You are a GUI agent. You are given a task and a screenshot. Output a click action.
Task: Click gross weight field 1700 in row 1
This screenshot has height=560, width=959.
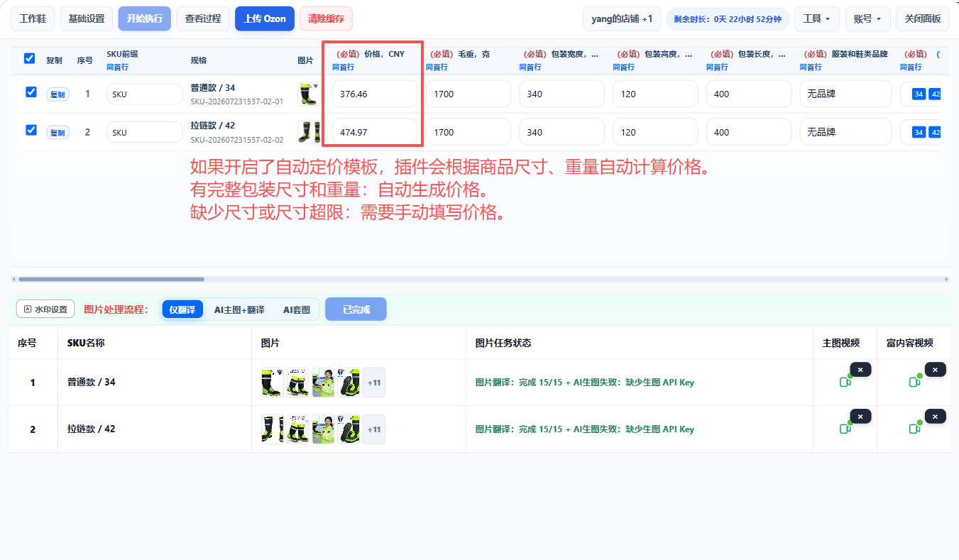[468, 94]
